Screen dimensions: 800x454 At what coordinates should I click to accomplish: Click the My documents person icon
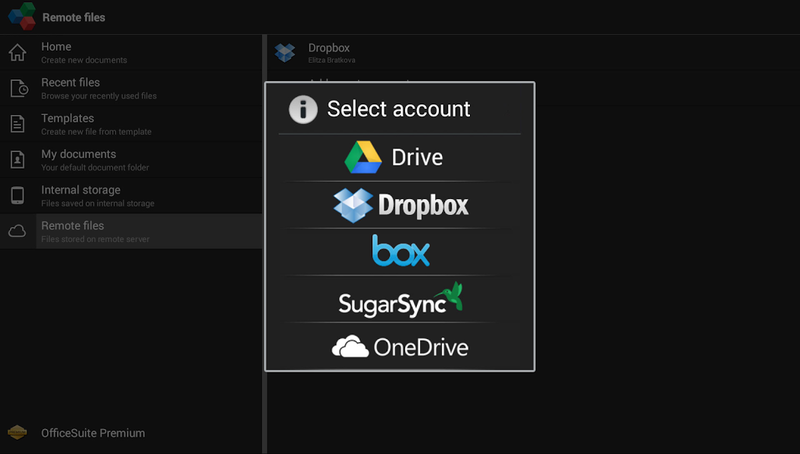click(17, 159)
